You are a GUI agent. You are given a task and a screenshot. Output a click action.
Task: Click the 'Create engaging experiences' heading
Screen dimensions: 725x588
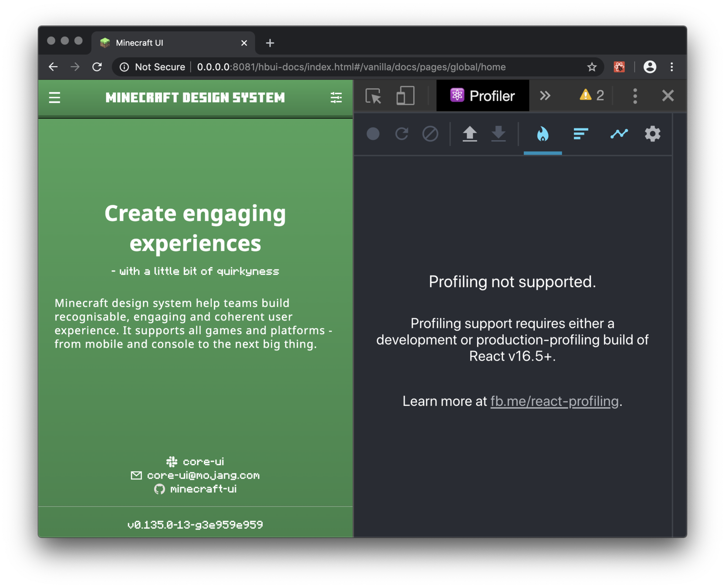(195, 228)
